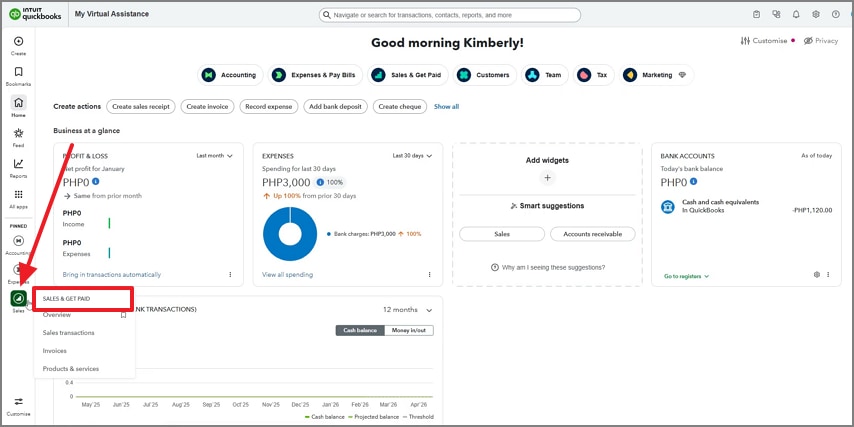Click the bookmark icon next to Overview
Screen dimensions: 854x427
pyautogui.click(x=123, y=315)
